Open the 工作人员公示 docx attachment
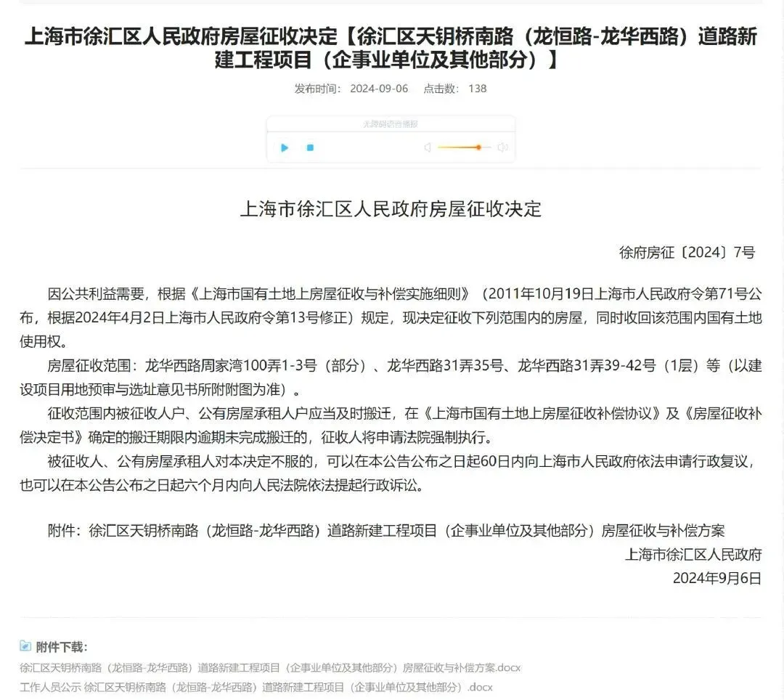Viewport: 784px width, 700px height. (x=256, y=687)
